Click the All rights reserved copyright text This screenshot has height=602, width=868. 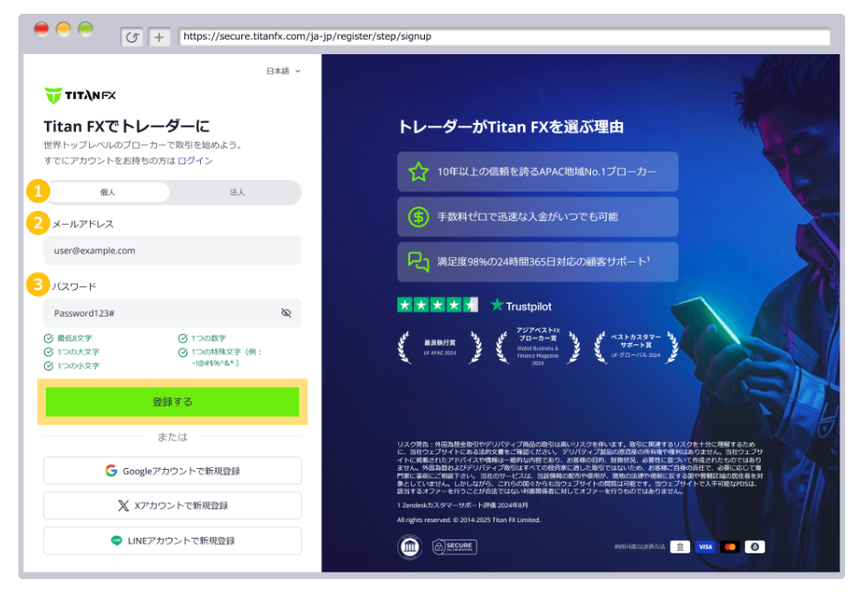click(469, 520)
